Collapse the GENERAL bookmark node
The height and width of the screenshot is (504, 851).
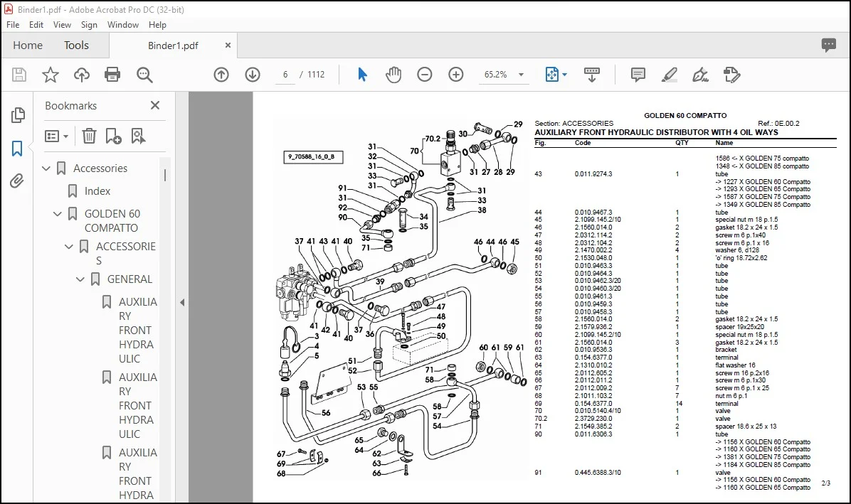click(80, 279)
